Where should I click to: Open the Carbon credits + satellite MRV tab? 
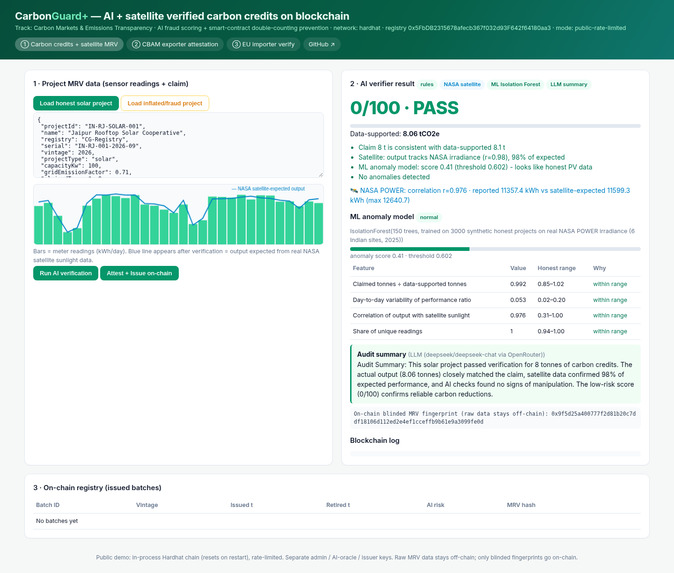pyautogui.click(x=69, y=44)
